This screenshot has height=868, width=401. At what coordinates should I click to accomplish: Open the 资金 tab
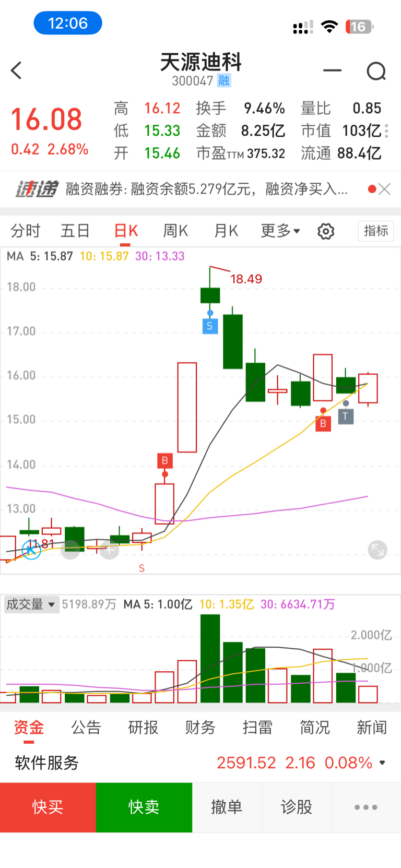tap(29, 727)
